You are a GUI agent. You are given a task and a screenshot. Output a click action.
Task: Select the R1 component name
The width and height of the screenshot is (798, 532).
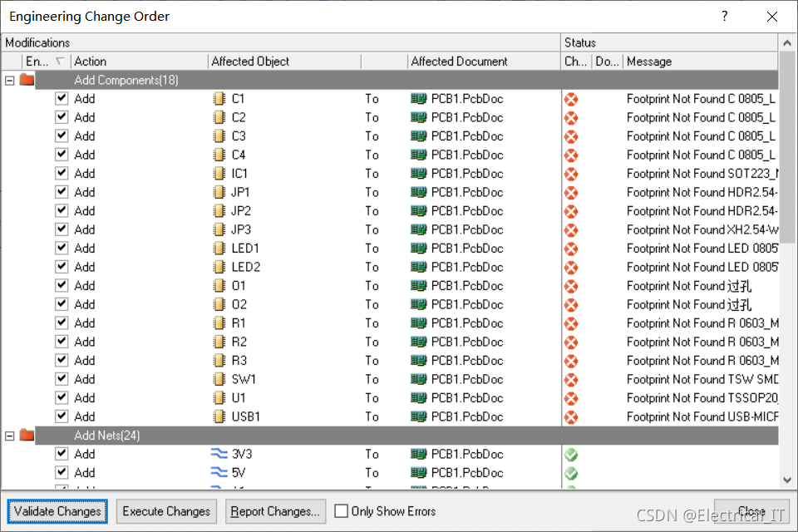[239, 323]
